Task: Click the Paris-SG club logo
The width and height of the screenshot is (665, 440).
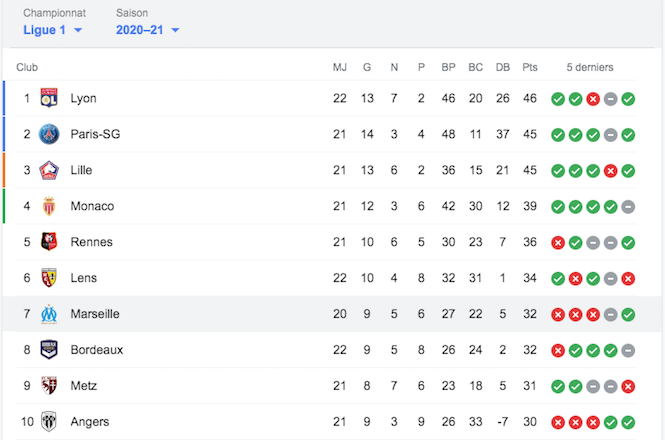Action: pos(49,134)
